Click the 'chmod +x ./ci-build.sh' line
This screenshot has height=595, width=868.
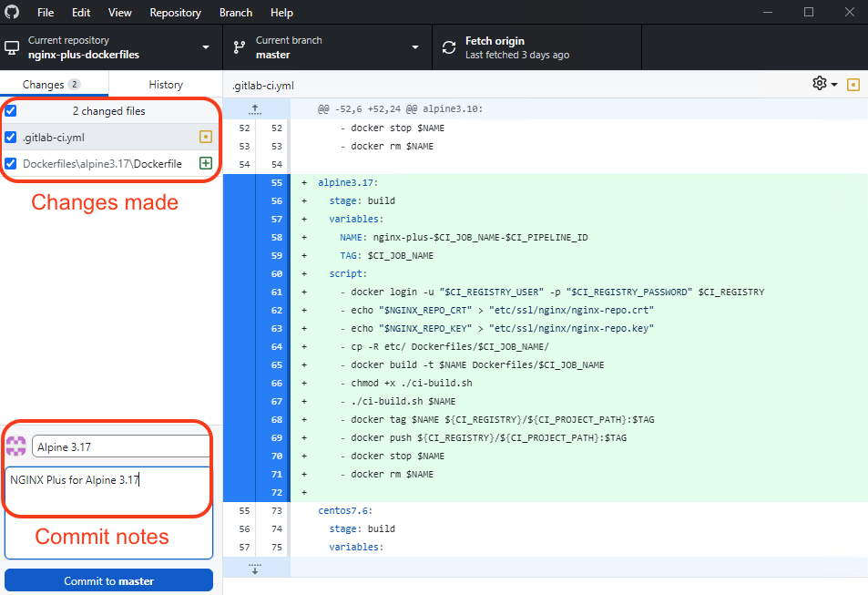tap(412, 383)
